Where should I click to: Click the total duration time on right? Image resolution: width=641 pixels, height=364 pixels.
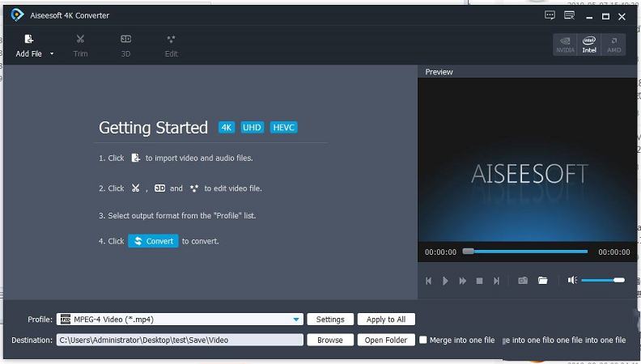614,252
